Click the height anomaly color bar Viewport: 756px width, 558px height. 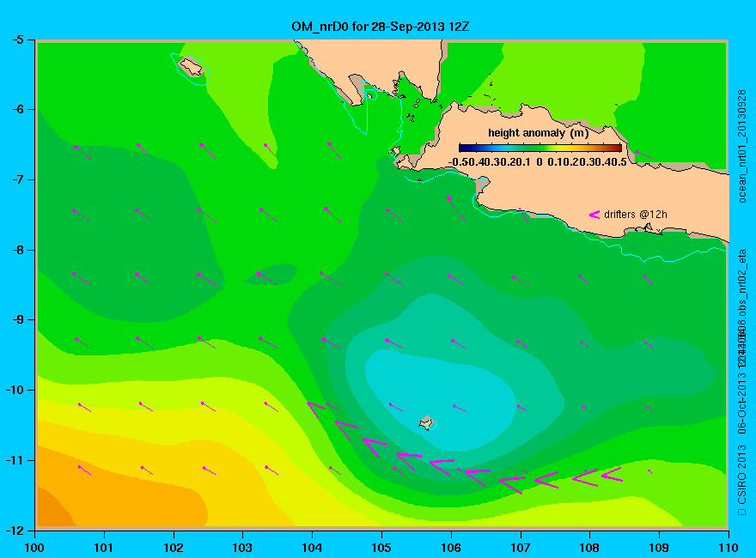coord(540,148)
